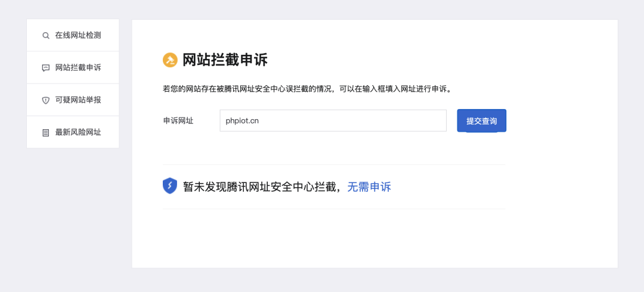Image resolution: width=644 pixels, height=292 pixels.
Task: Click the magnifier icon beside 在线网址检测
Action: point(45,35)
